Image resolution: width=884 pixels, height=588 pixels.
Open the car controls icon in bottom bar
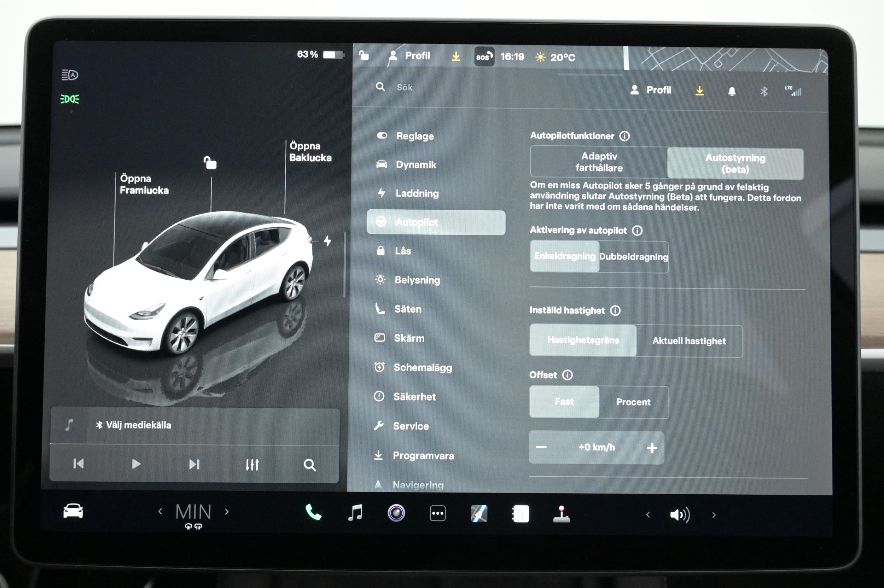point(73,511)
